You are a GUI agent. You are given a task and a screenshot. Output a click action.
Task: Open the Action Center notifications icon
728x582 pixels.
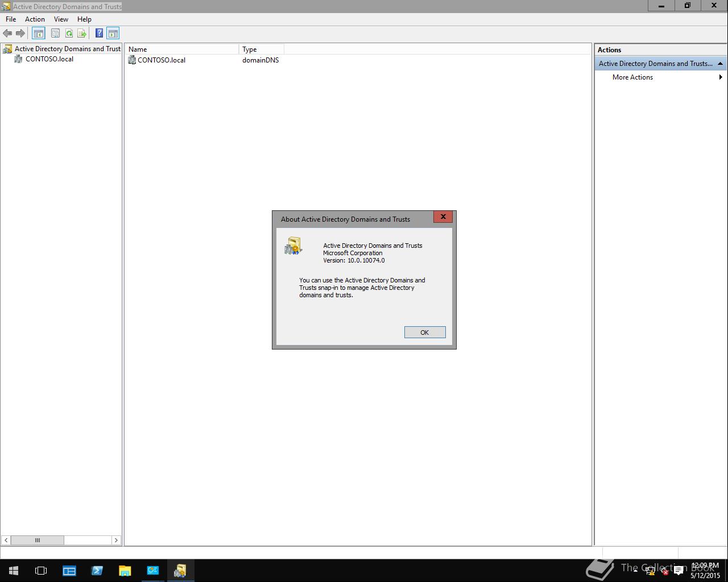pyautogui.click(x=679, y=571)
